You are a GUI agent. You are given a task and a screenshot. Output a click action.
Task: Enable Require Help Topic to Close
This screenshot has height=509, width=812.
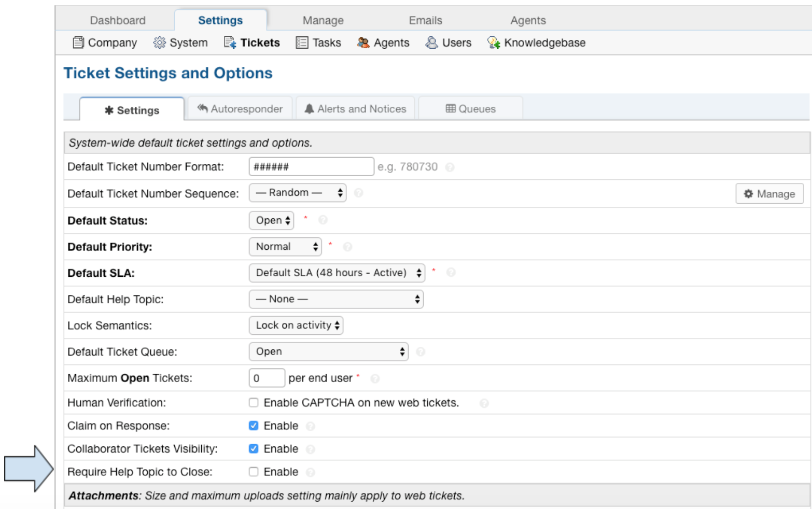click(x=254, y=472)
